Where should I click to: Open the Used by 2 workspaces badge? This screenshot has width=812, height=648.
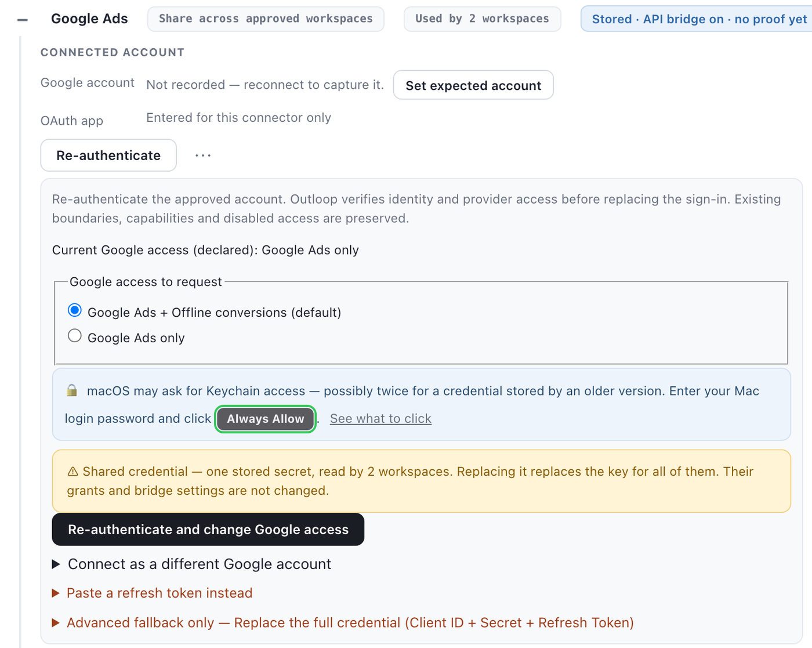482,19
